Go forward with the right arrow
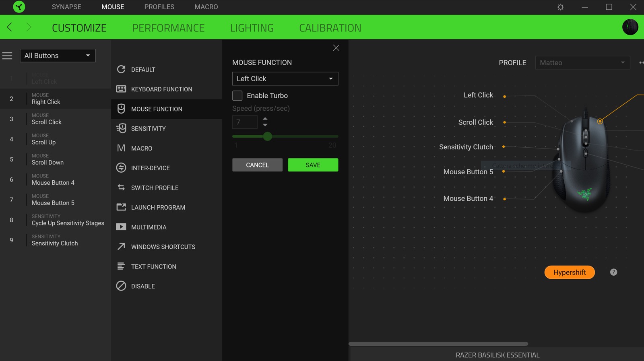644x361 pixels. pyautogui.click(x=29, y=27)
